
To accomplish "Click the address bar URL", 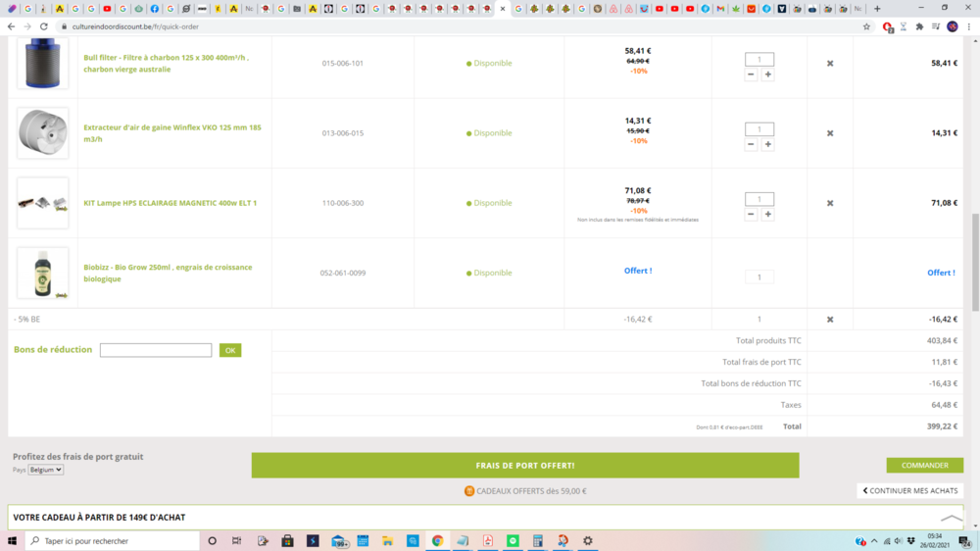I will (x=135, y=26).
